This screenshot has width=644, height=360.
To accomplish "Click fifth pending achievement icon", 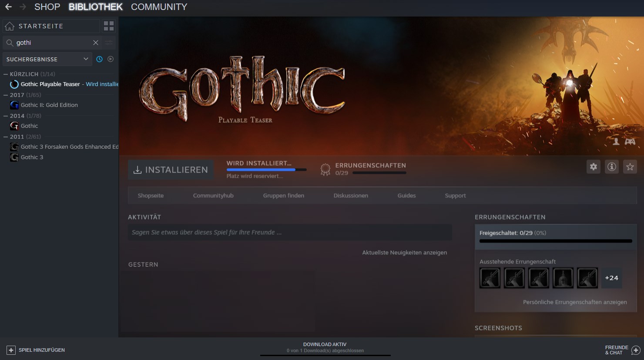I will tap(587, 278).
